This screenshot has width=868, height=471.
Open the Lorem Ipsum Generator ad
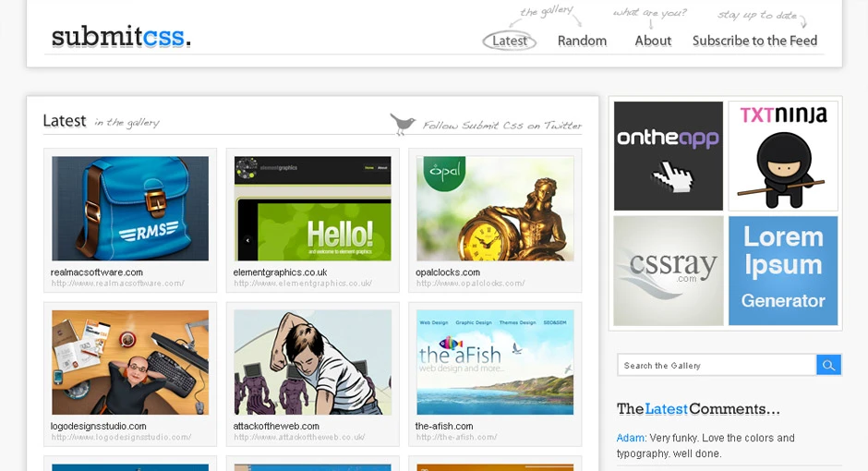click(x=783, y=271)
